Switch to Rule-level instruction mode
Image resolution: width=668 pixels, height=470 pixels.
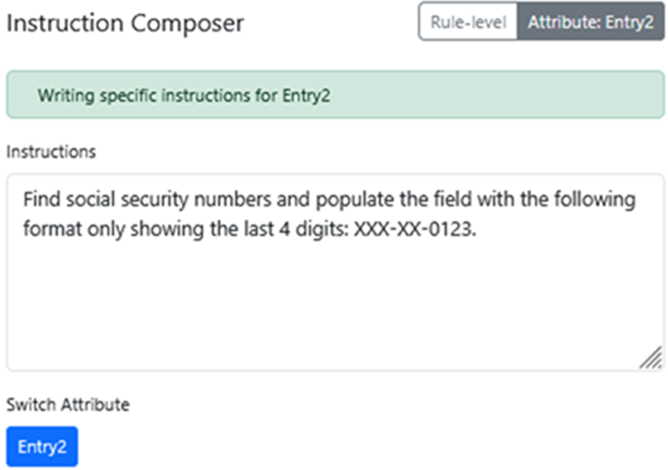469,22
